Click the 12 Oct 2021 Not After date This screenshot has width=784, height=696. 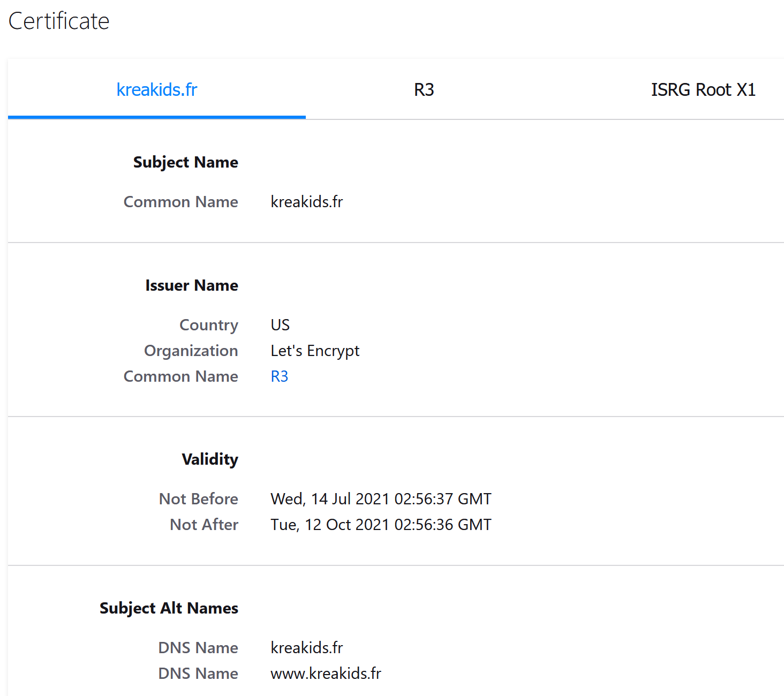(x=380, y=525)
